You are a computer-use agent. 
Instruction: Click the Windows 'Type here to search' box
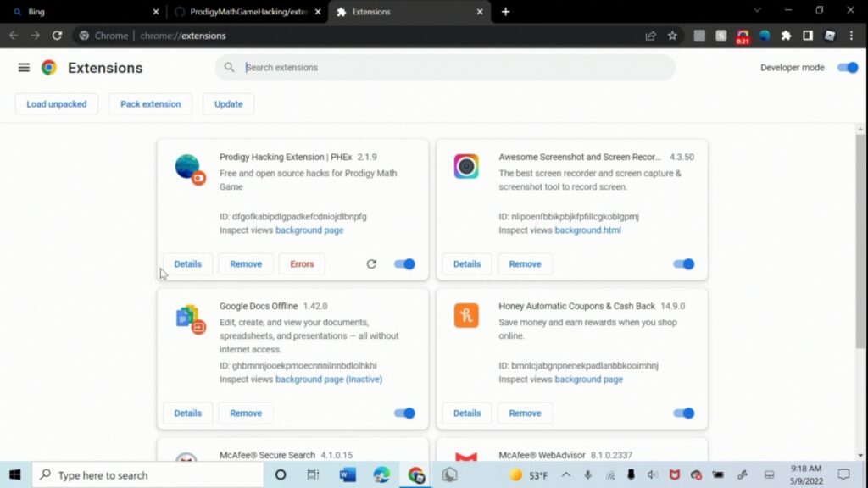tap(147, 474)
